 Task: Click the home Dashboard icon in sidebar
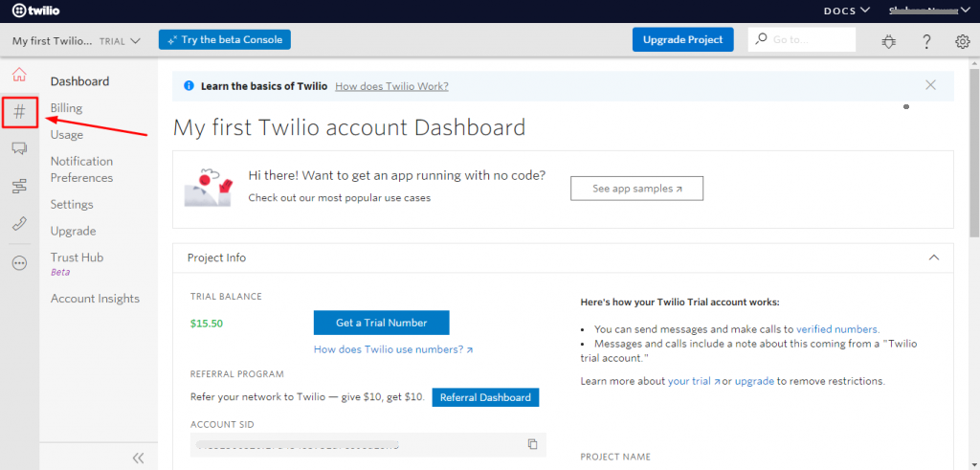point(19,76)
